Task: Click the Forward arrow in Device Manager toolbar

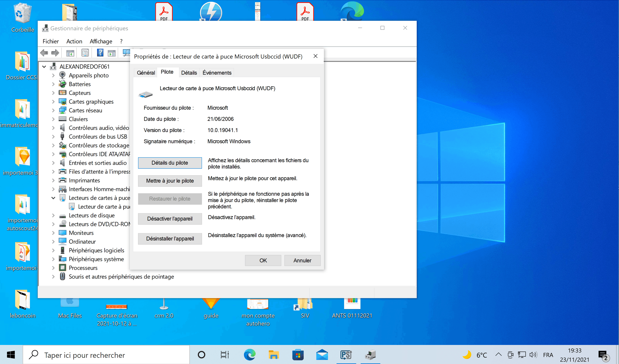Action: (55, 53)
